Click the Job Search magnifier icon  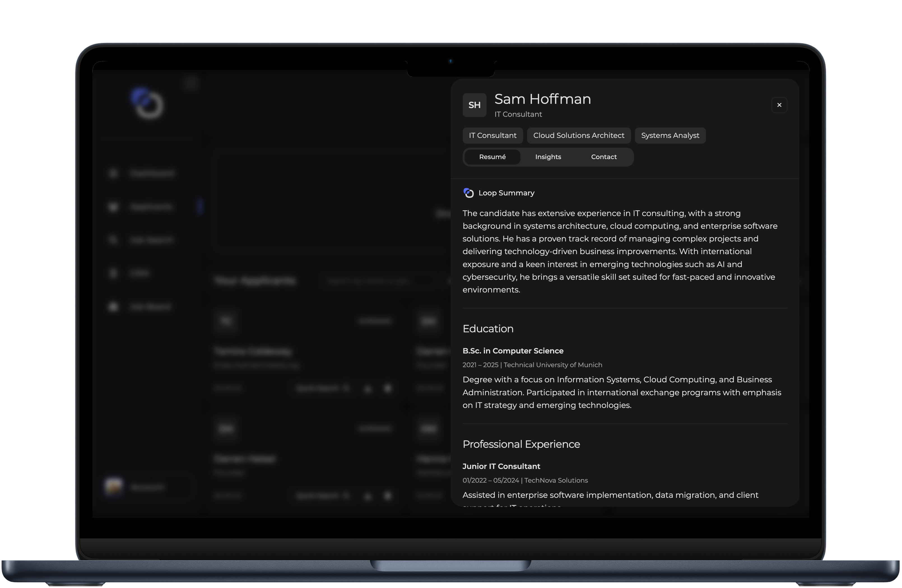pos(113,240)
